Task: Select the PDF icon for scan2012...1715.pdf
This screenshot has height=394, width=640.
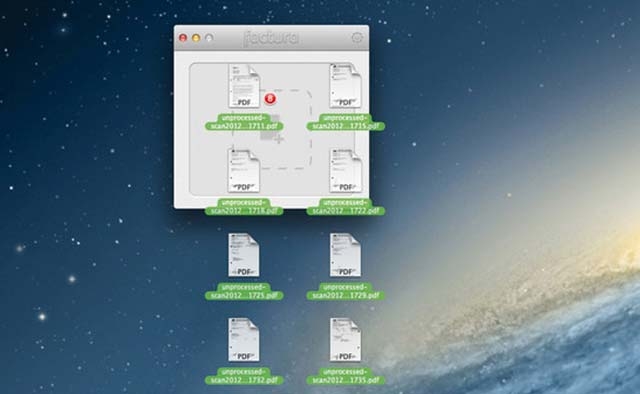Action: click(x=345, y=86)
